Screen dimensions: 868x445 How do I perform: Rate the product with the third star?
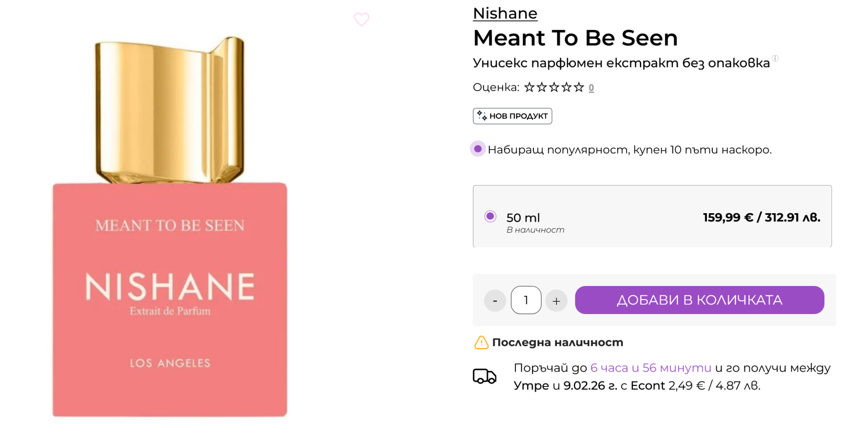point(554,87)
